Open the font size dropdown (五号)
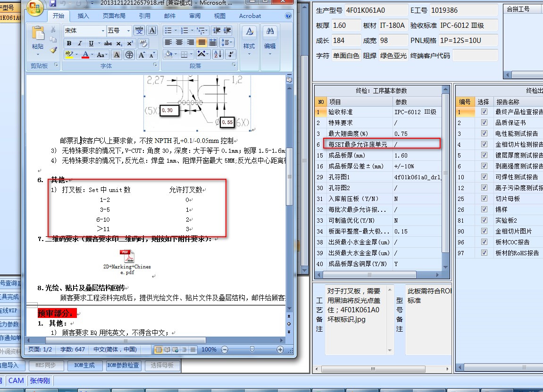 [x=128, y=31]
